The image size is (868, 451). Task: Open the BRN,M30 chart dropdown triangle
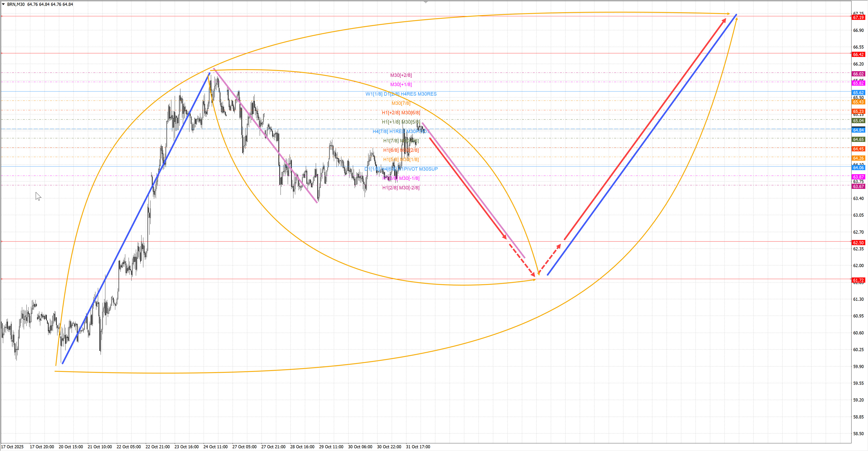(3, 4)
